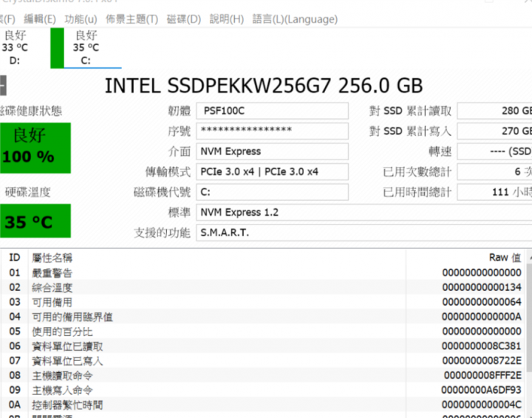Open the 編輯(E) menu
Screen dimensions: 532x418
tap(39, 19)
